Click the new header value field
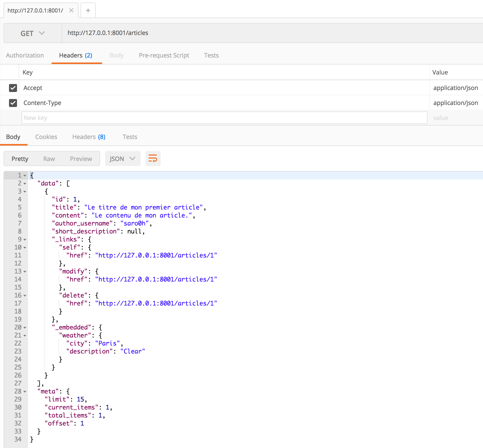This screenshot has height=448, width=483. coord(456,118)
